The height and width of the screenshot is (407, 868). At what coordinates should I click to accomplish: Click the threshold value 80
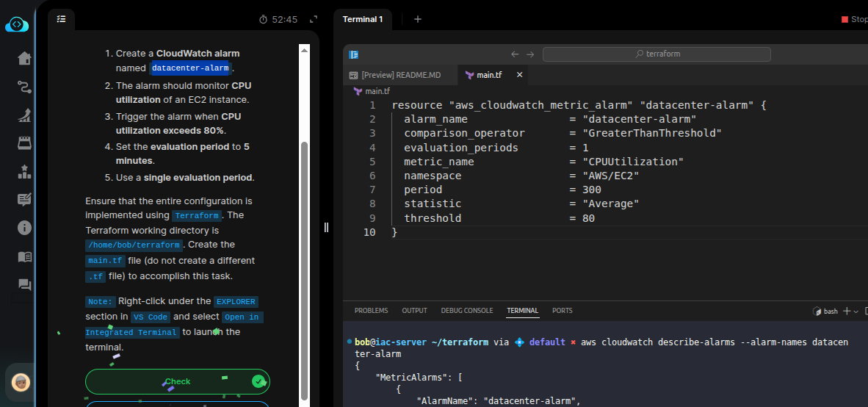[x=588, y=218]
